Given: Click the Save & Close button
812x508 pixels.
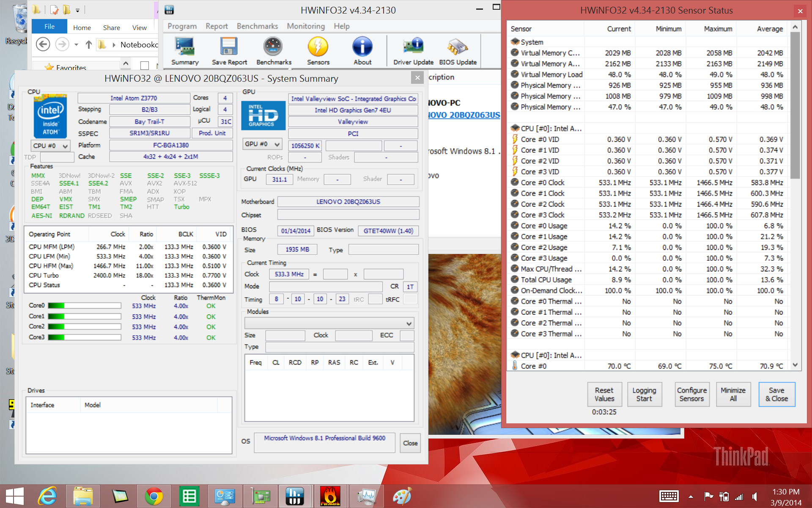Looking at the screenshot, I should 776,395.
